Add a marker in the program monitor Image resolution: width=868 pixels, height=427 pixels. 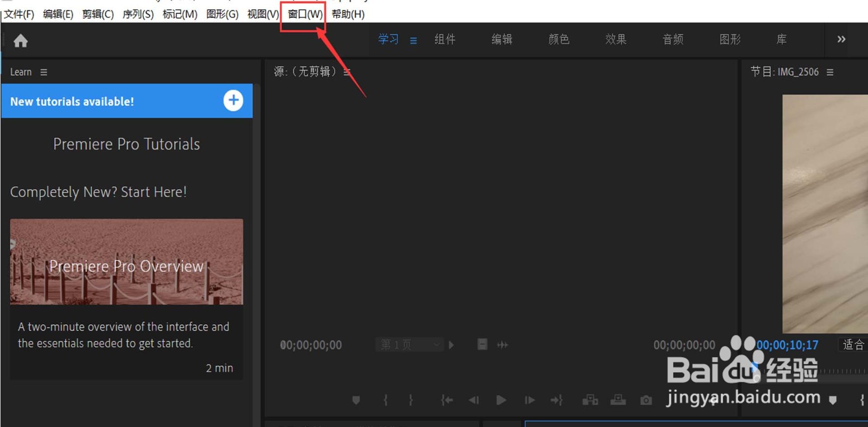[x=833, y=400]
